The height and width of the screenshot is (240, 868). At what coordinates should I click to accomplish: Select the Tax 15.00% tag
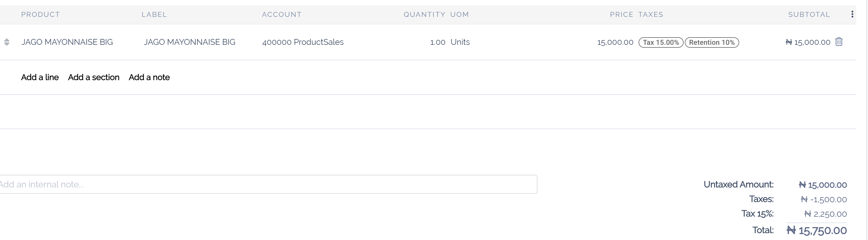(661, 42)
